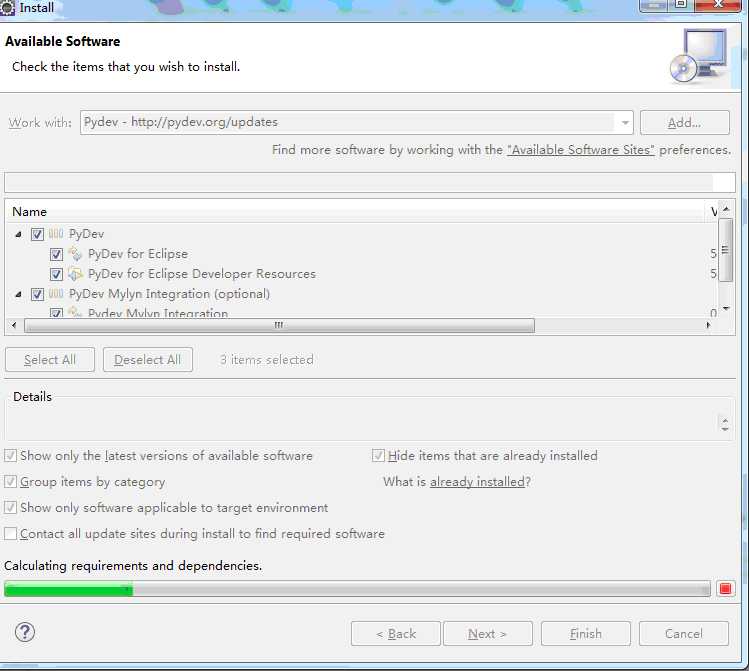Select the PyDev for Eclipse Developer Resources row

[x=202, y=274]
